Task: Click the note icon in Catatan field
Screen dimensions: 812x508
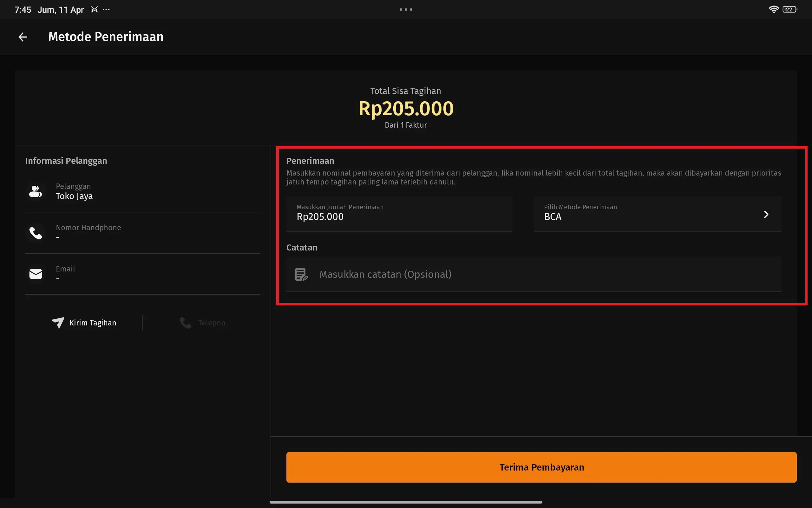Action: [x=301, y=274]
